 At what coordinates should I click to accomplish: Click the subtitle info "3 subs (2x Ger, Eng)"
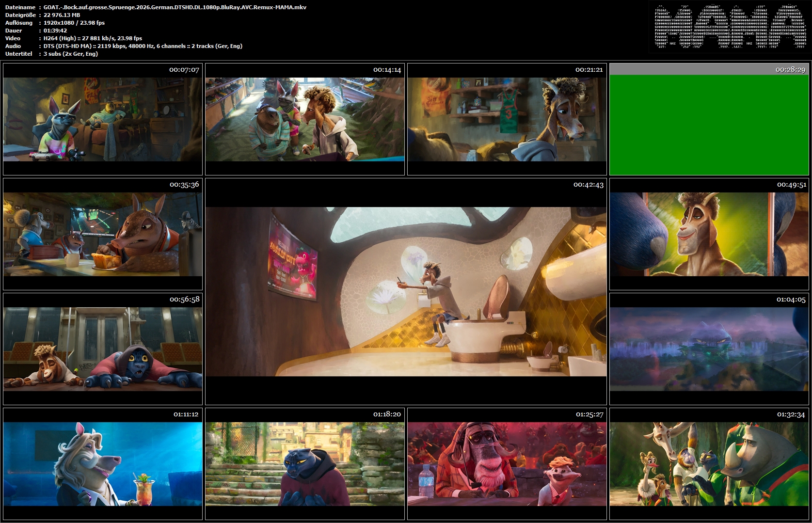pos(71,54)
